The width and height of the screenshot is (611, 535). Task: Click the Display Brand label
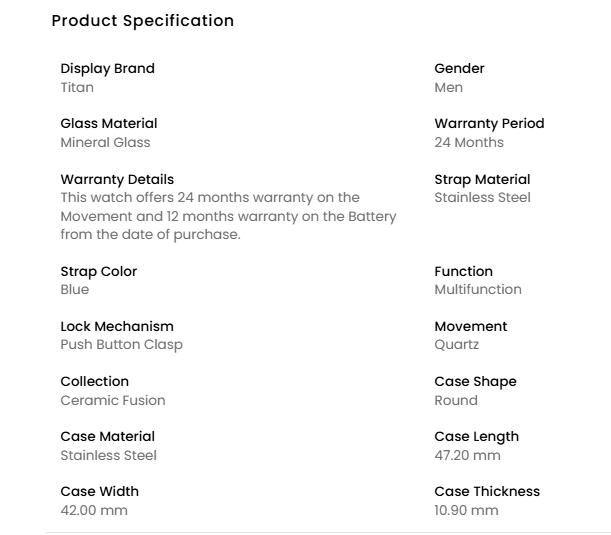(x=107, y=68)
